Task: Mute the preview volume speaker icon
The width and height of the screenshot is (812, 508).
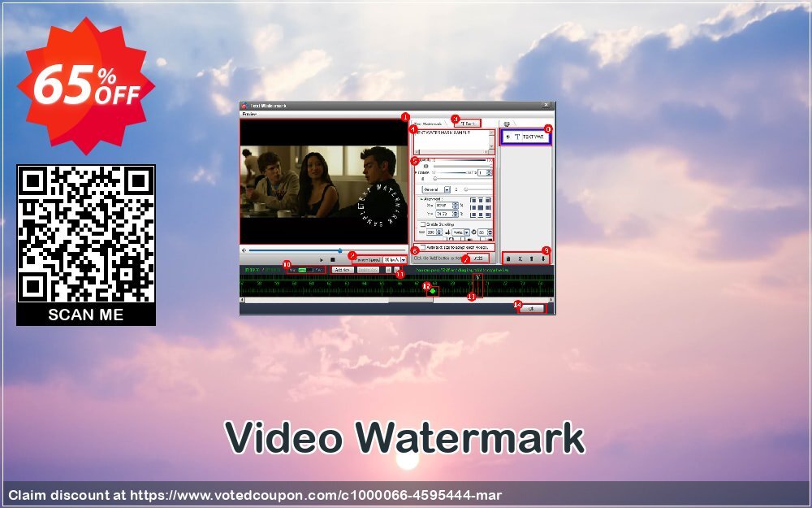Action: tap(244, 250)
